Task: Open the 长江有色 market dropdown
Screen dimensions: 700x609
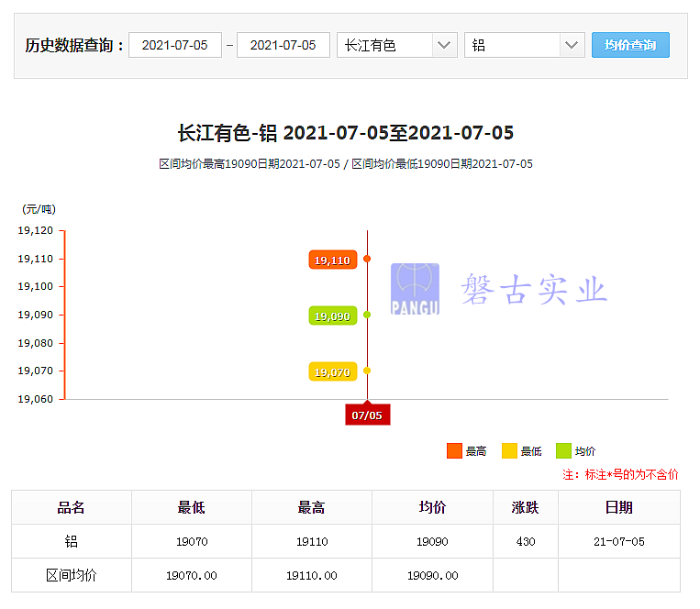Action: pos(397,45)
